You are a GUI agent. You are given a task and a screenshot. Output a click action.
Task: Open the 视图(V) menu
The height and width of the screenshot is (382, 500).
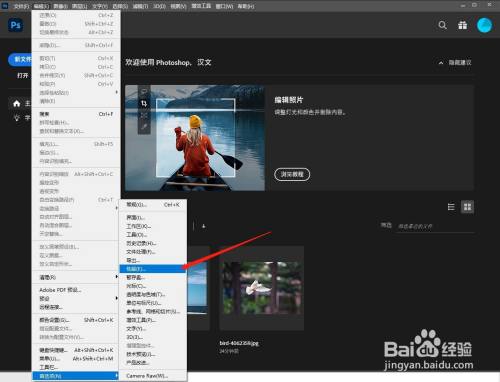[x=178, y=6]
